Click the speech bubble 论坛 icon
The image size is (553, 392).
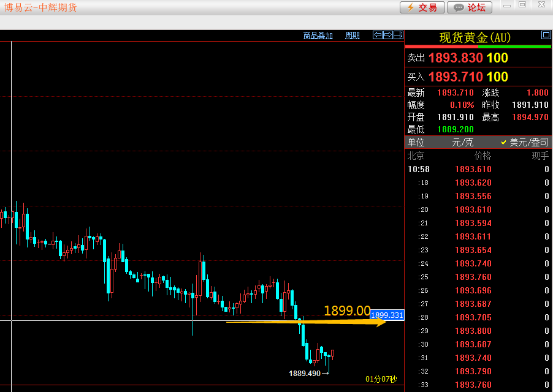[459, 8]
